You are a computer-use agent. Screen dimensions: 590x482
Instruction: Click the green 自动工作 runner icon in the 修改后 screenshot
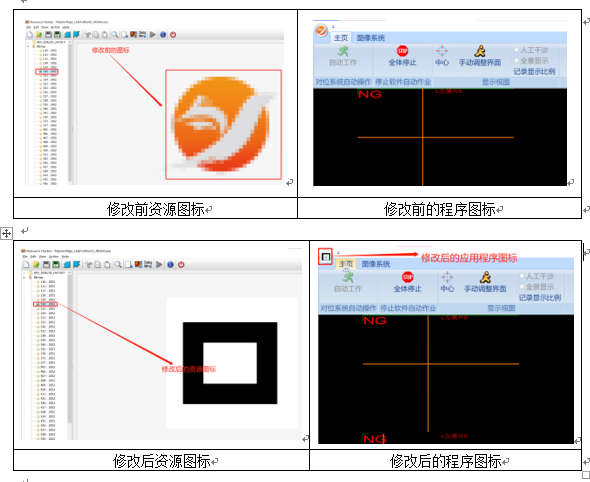[348, 277]
